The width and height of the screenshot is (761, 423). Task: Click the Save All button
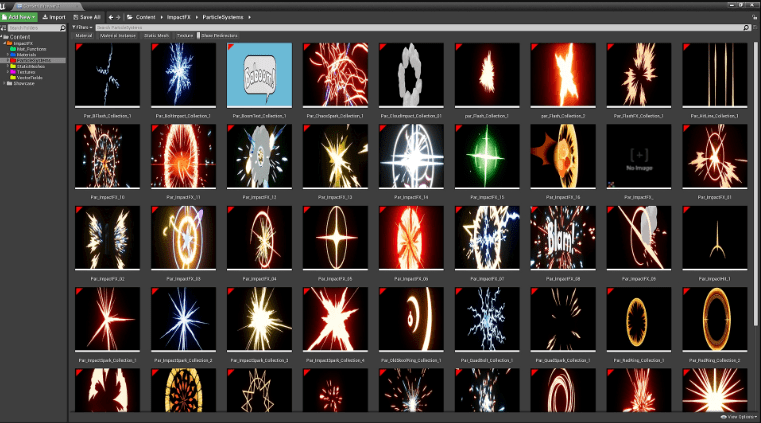point(87,17)
